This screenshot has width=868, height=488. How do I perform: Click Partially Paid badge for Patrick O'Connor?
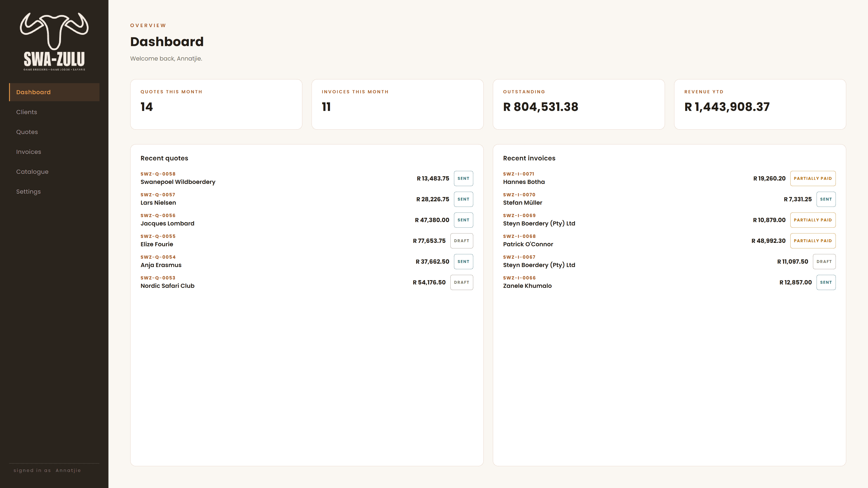pos(813,241)
